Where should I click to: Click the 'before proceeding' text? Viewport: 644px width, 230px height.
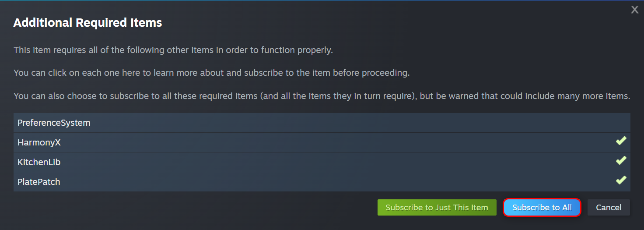371,73
